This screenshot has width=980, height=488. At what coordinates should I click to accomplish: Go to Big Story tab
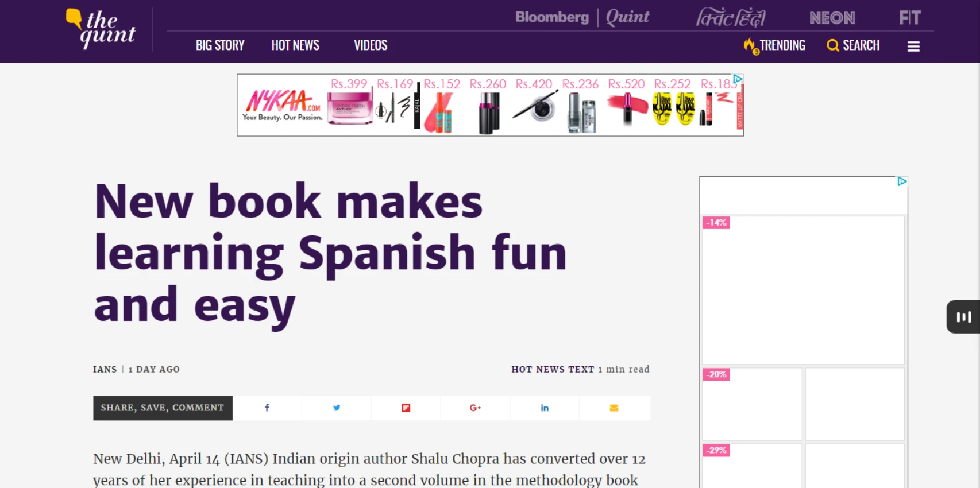pyautogui.click(x=220, y=45)
